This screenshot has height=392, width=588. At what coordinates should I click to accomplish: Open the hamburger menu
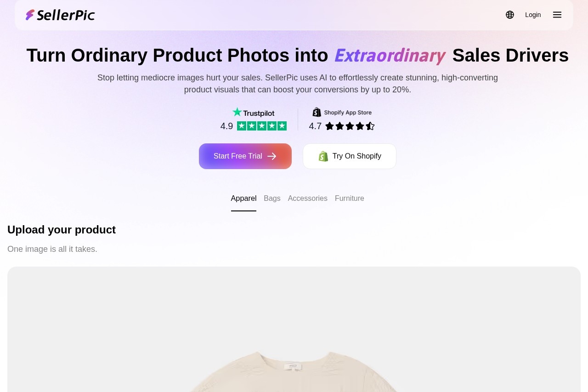tap(557, 15)
